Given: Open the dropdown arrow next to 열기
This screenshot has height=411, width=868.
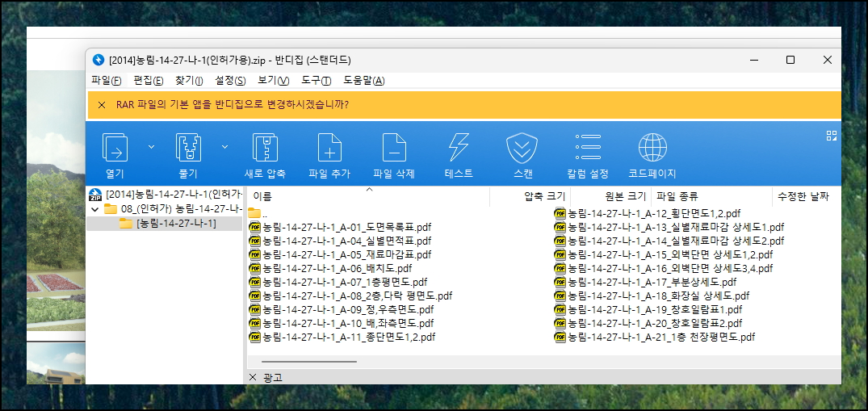Looking at the screenshot, I should click(151, 147).
